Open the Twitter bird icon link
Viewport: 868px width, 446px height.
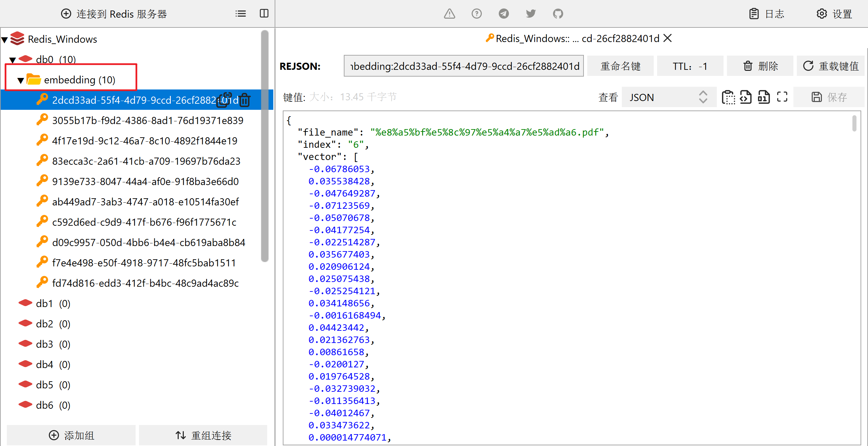(531, 14)
